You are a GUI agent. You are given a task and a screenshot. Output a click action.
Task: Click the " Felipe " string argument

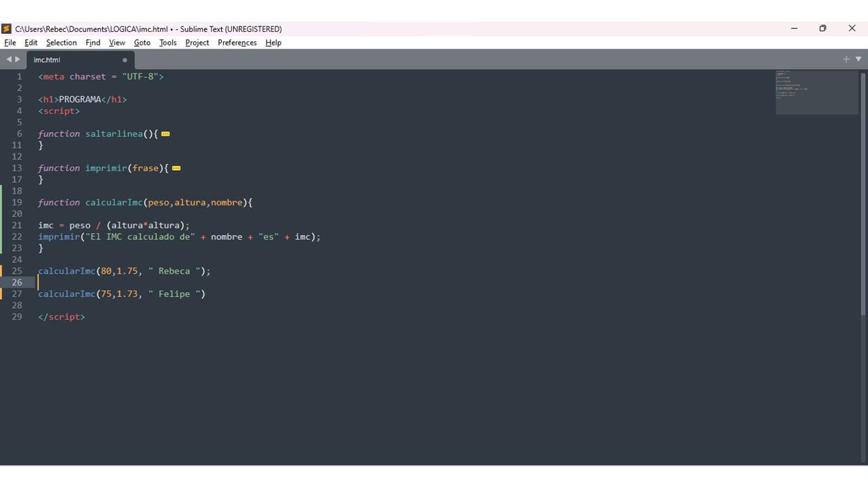[174, 294]
